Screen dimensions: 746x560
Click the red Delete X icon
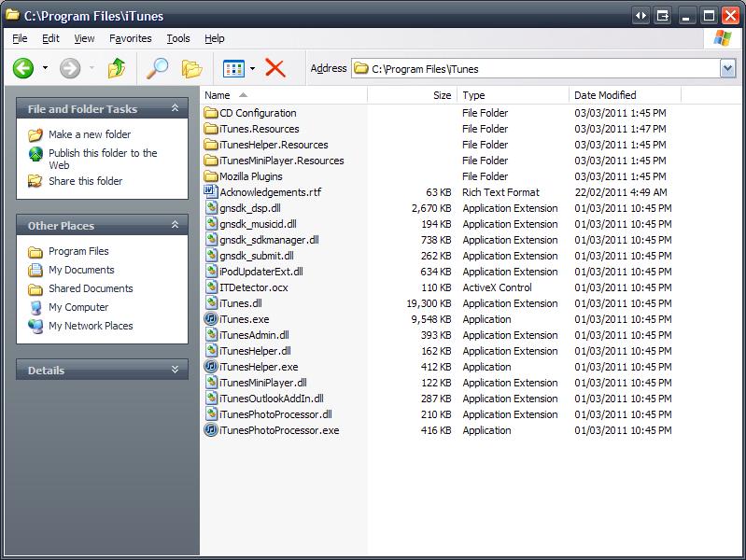click(x=275, y=68)
